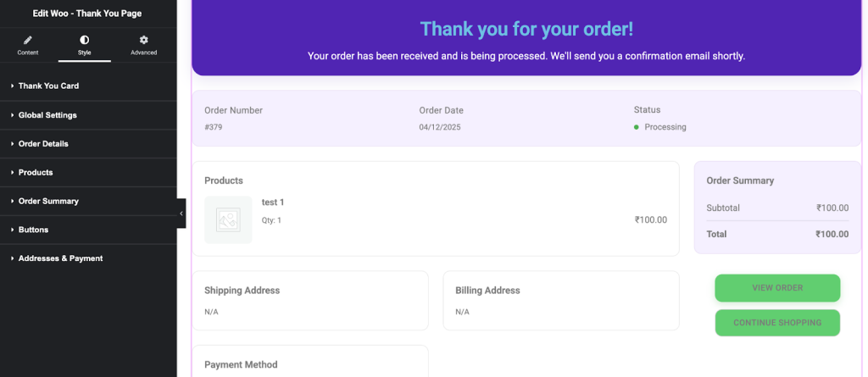Click the green Processing status dot
868x377 pixels.
(637, 127)
